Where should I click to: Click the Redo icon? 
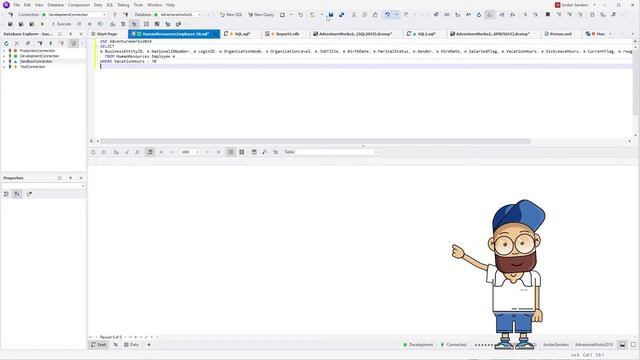click(x=406, y=15)
